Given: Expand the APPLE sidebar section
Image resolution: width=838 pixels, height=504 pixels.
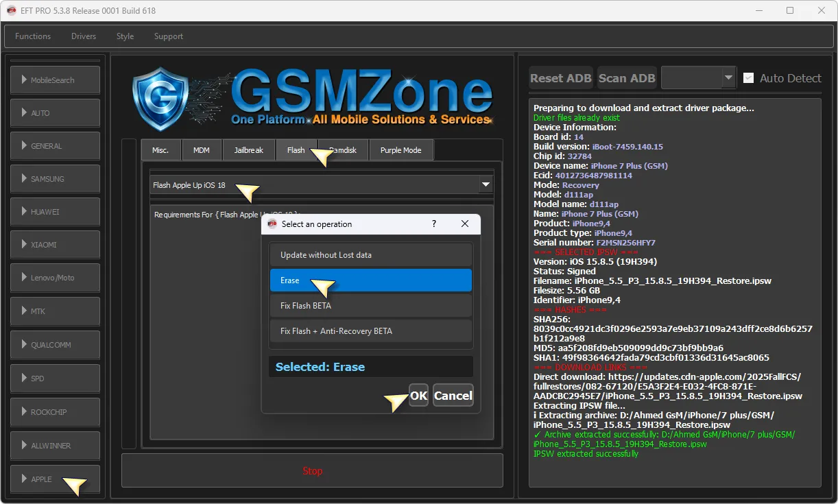Looking at the screenshot, I should [55, 479].
